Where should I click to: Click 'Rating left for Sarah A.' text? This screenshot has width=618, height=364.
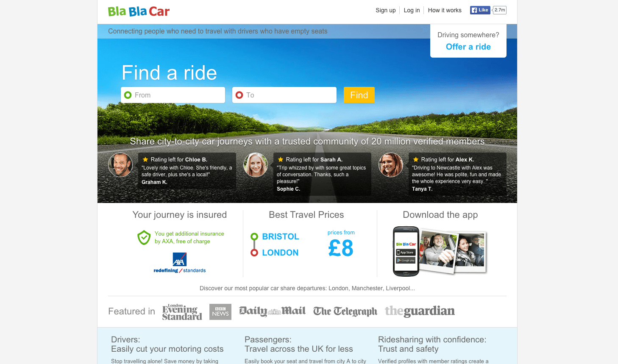point(314,160)
